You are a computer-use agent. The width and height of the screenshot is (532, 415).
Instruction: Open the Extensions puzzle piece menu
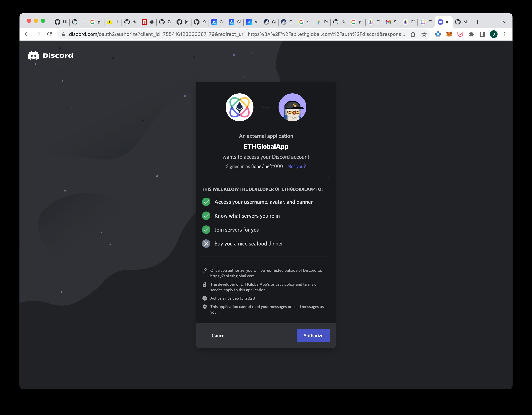pyautogui.click(x=471, y=34)
